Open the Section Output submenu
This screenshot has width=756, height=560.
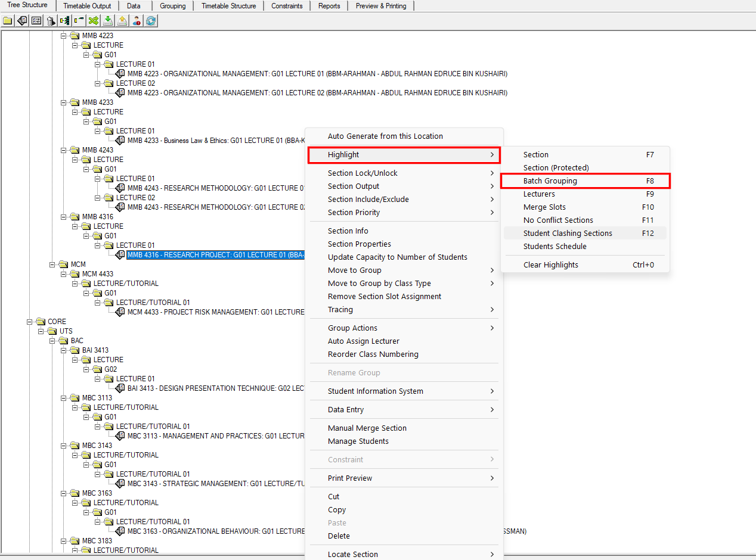pos(404,186)
